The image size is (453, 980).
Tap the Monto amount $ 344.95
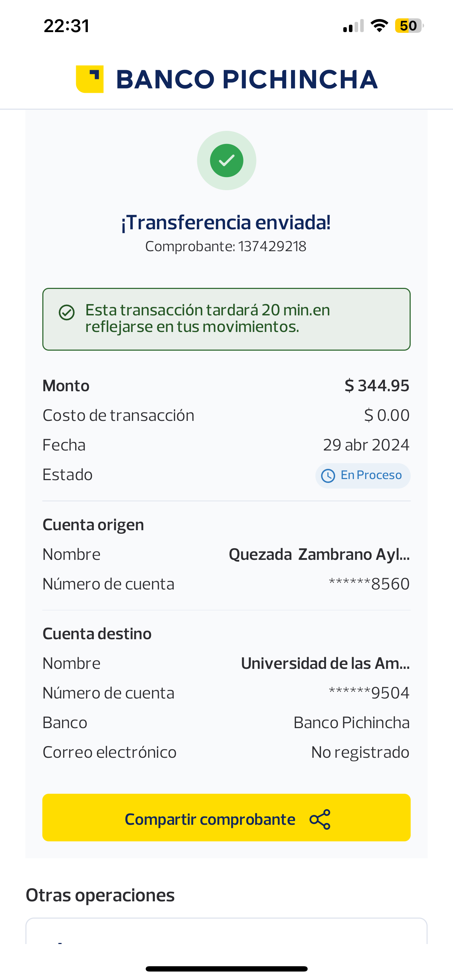[376, 386]
